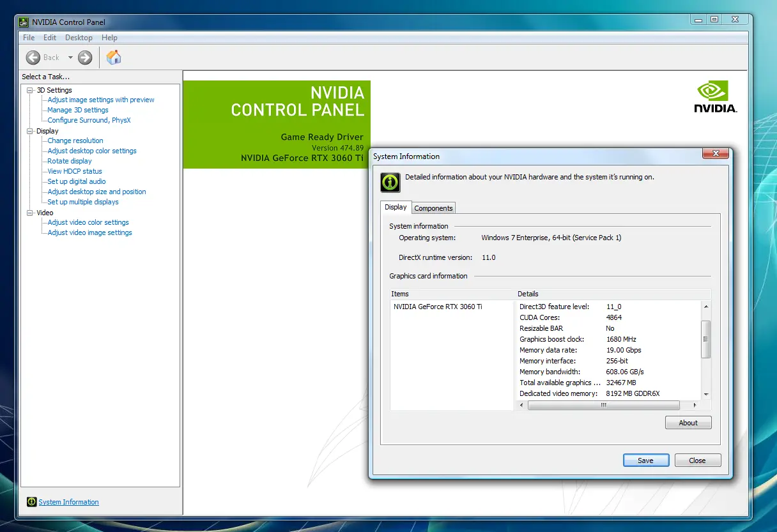777x532 pixels.
Task: Click the Details column header
Action: click(613, 294)
